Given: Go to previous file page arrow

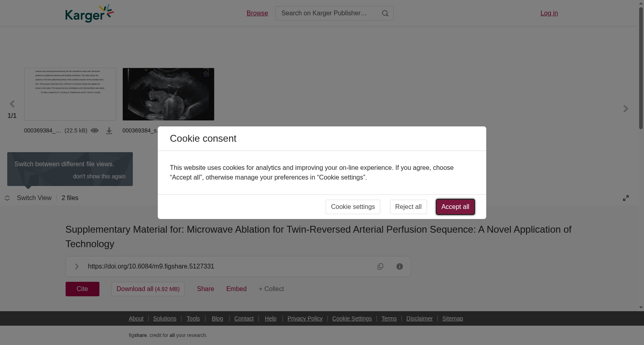Looking at the screenshot, I should click(12, 104).
